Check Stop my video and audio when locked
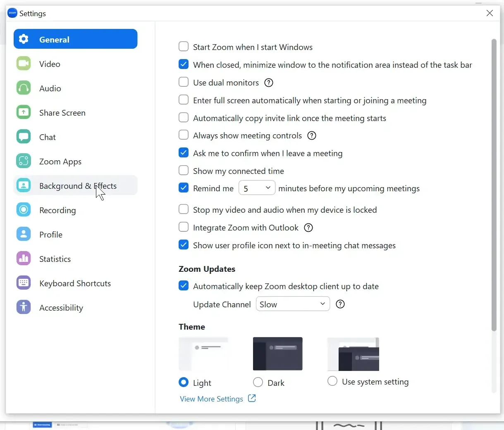 [x=184, y=209]
